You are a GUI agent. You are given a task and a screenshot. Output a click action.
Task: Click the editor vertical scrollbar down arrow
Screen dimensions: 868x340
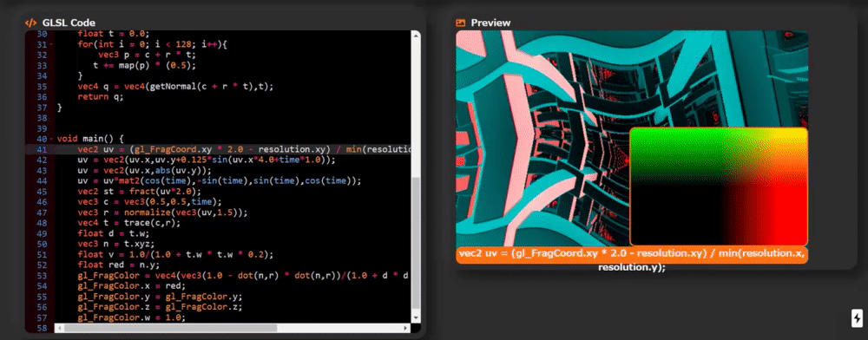point(416,319)
